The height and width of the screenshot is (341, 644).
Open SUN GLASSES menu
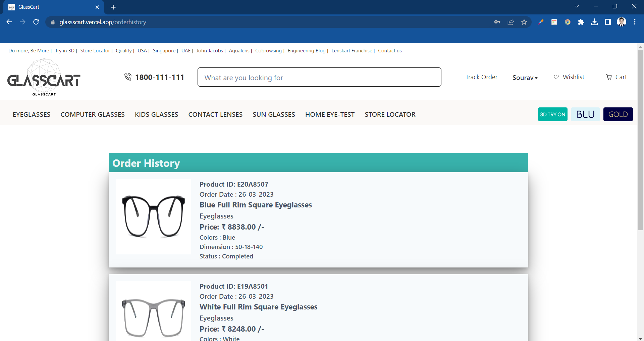(x=274, y=114)
